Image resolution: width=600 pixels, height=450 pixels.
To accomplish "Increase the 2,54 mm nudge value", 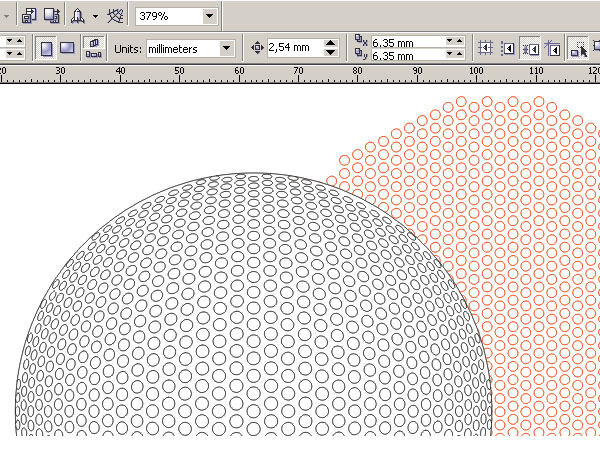I will click(330, 43).
